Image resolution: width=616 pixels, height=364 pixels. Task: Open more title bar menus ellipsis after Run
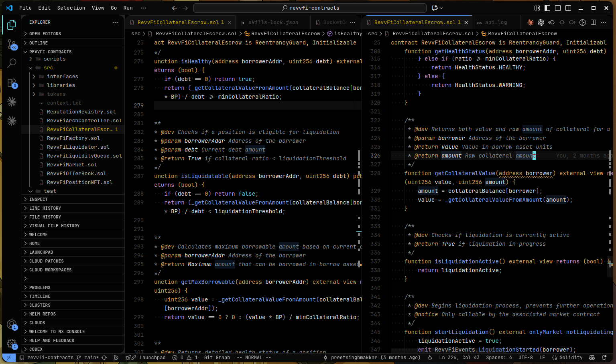coord(144,8)
